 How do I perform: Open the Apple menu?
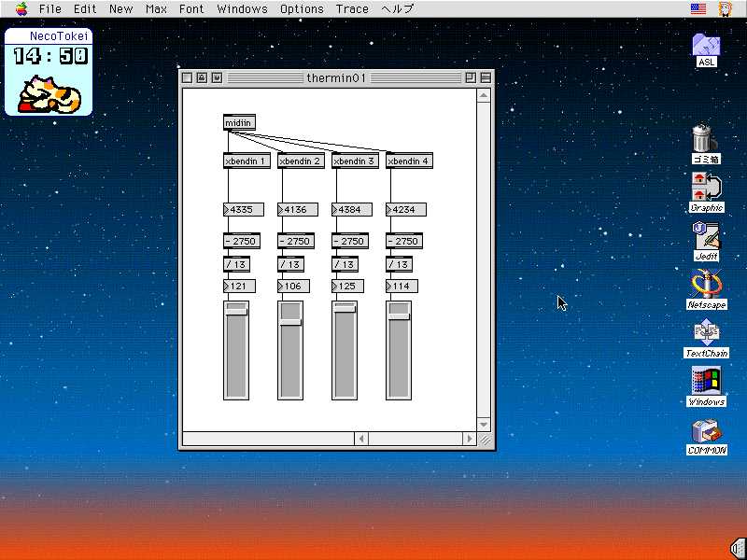21,8
